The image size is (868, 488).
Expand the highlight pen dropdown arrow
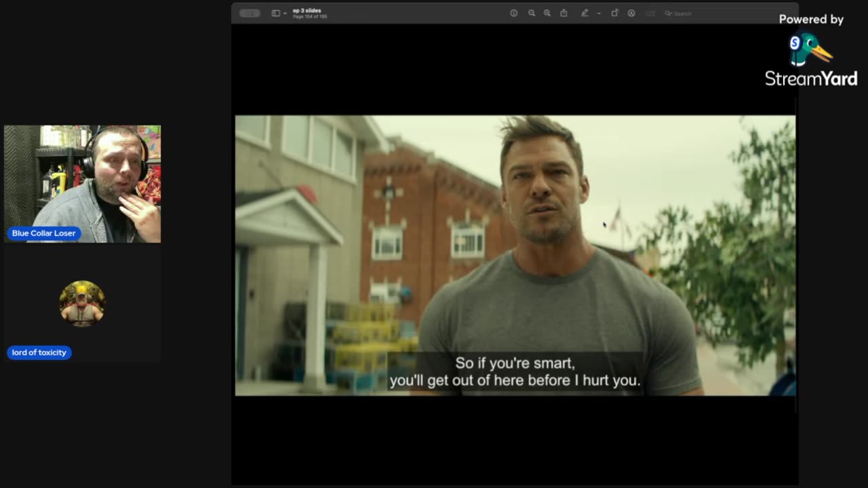[x=599, y=13]
